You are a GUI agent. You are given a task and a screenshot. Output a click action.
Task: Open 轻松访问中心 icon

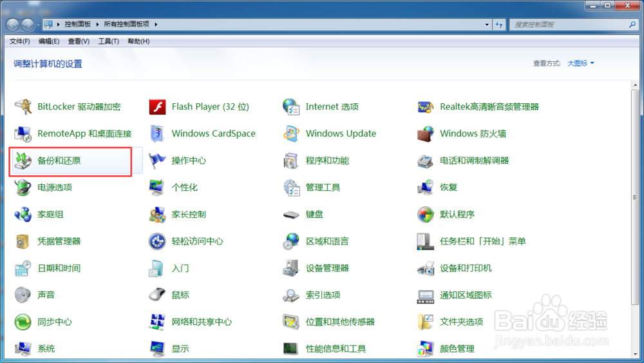157,241
